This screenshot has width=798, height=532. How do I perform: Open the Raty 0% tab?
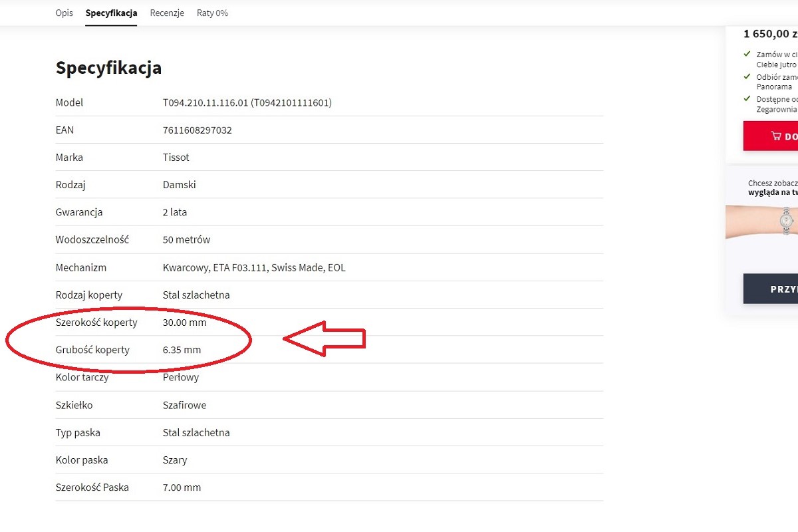(x=212, y=13)
